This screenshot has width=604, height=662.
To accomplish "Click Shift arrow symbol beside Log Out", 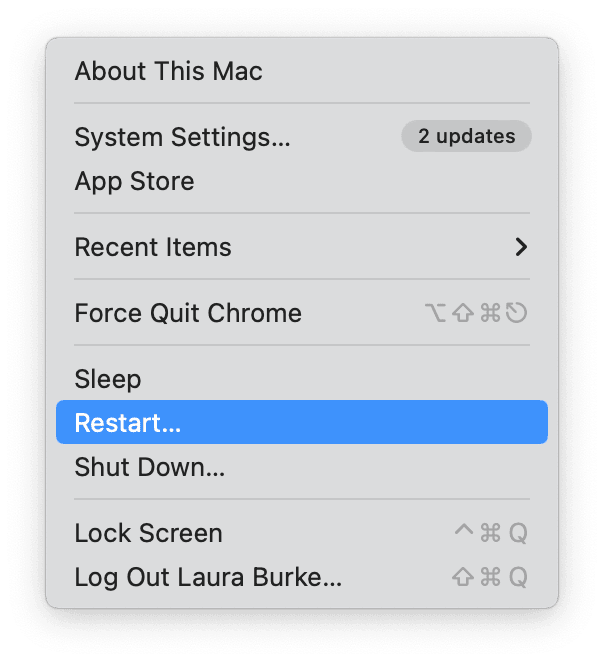I will (x=463, y=578).
